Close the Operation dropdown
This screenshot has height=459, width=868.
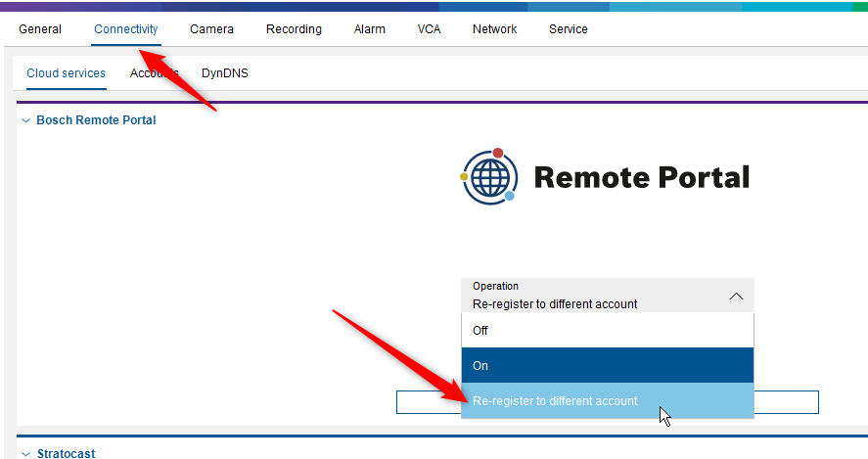[x=736, y=297]
